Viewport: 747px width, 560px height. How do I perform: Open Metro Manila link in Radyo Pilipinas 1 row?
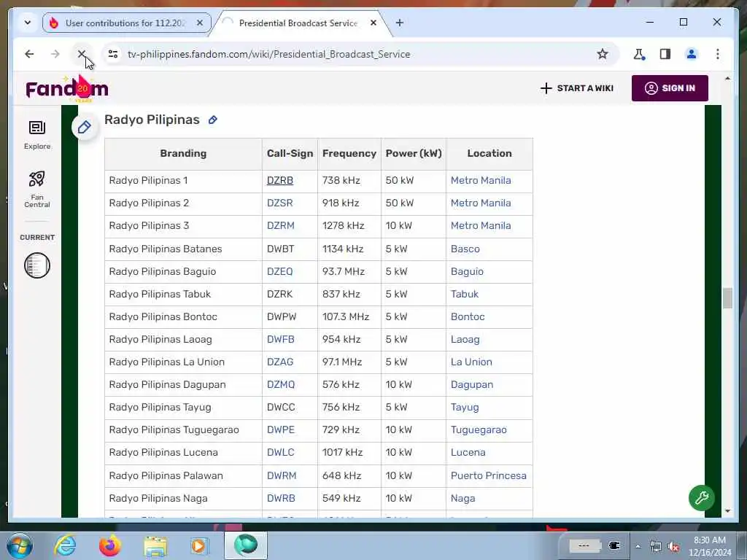[481, 181]
